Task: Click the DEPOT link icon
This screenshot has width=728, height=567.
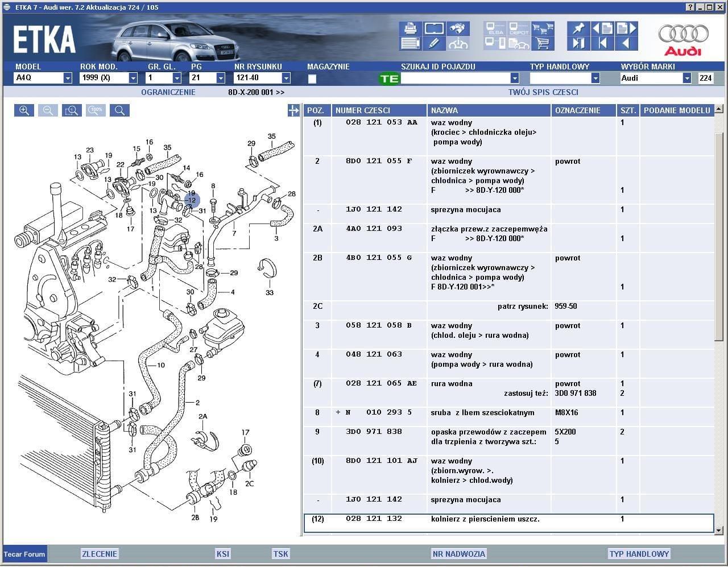Action: (x=519, y=28)
